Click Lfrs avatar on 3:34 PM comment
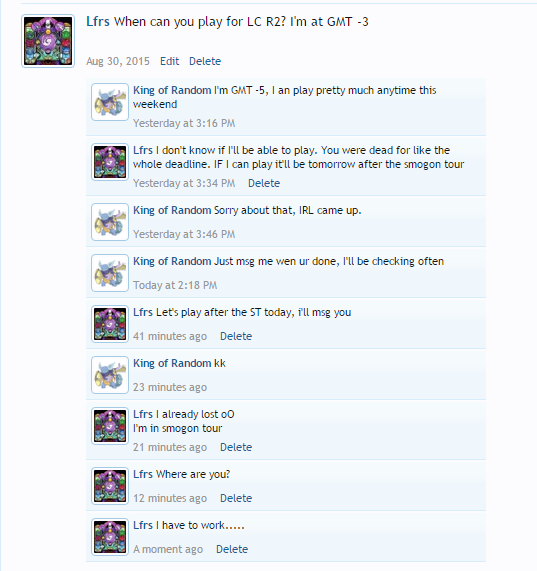The height and width of the screenshot is (571, 537). tap(110, 162)
